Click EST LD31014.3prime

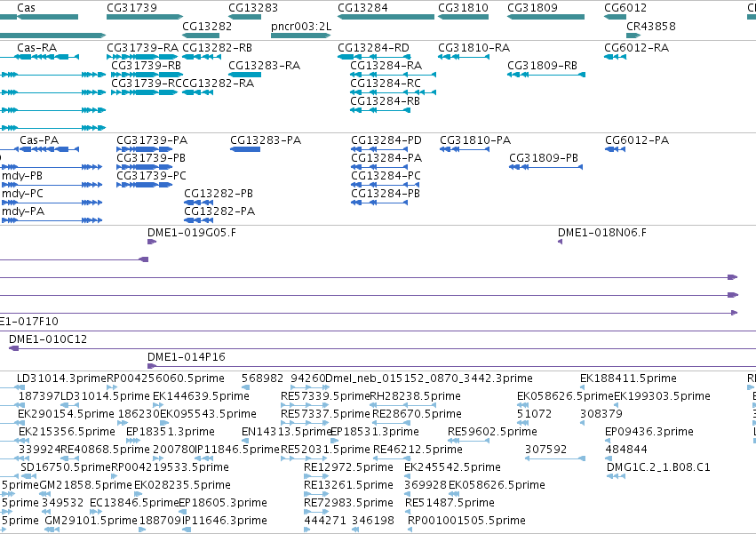[61, 379]
